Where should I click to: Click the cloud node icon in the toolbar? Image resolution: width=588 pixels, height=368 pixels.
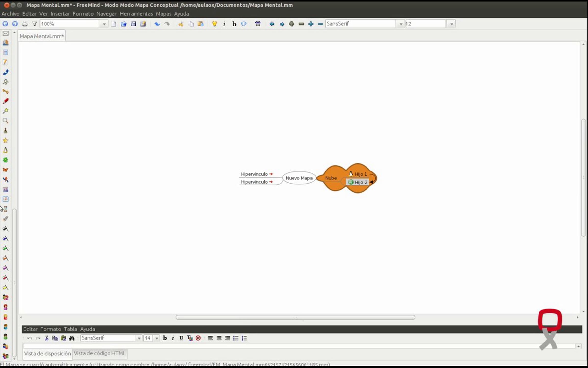point(244,24)
